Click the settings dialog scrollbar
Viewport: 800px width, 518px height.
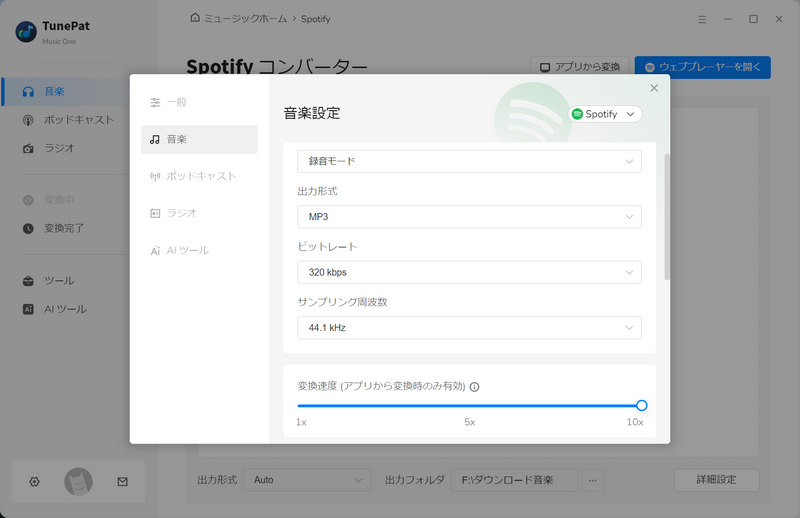click(667, 217)
